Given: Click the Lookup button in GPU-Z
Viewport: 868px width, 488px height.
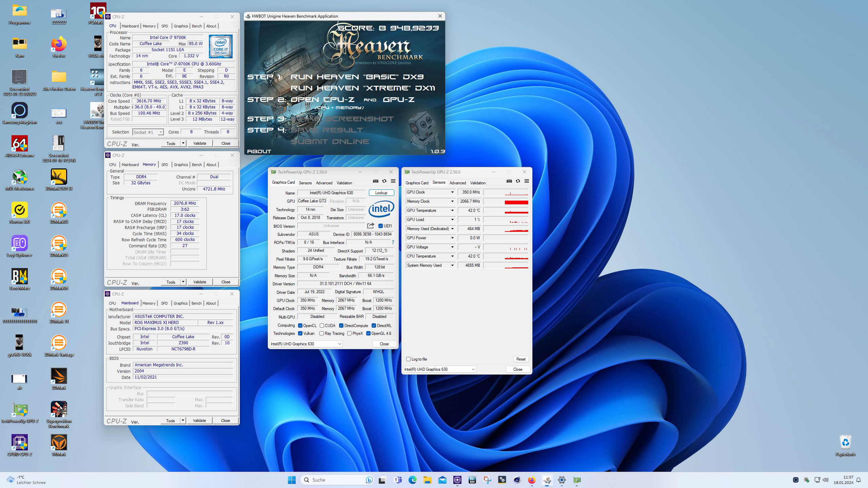Looking at the screenshot, I should [x=381, y=193].
